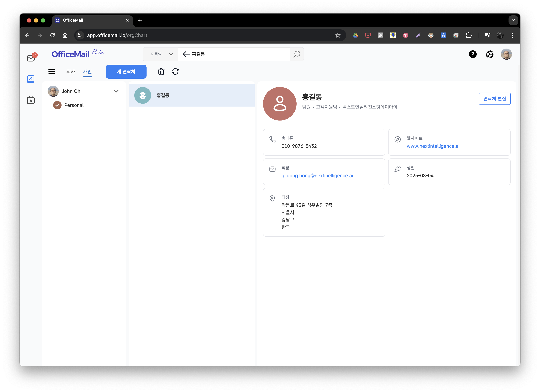Screen dimensions: 540x392
Task: Click the gildong.hong@nextinelligence.ai email link
Action: coord(317,176)
